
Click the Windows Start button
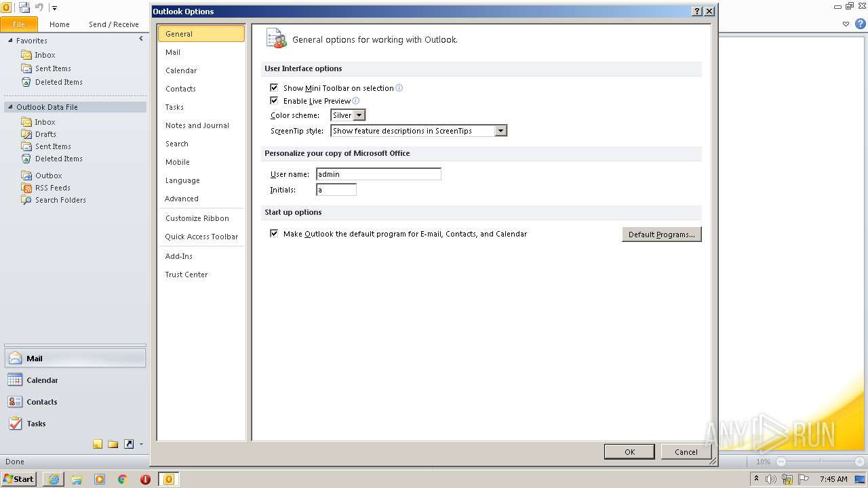[19, 479]
